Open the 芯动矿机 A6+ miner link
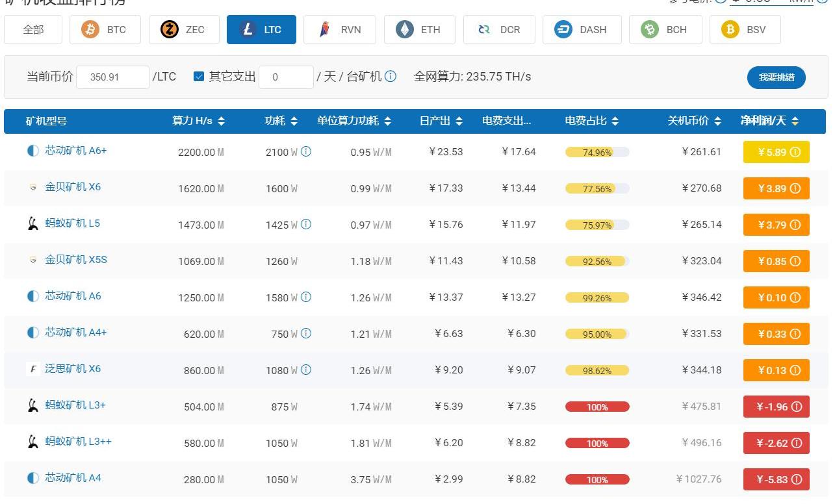This screenshot has height=504, width=835. click(76, 151)
